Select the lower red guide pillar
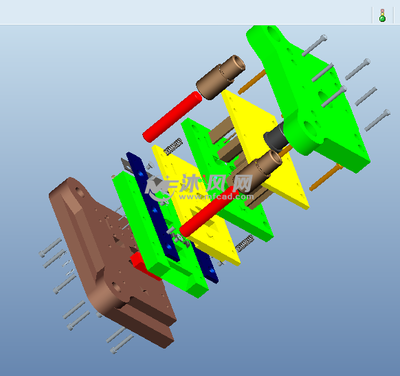Image resolution: width=400 pixels, height=376 pixels. pos(209,212)
